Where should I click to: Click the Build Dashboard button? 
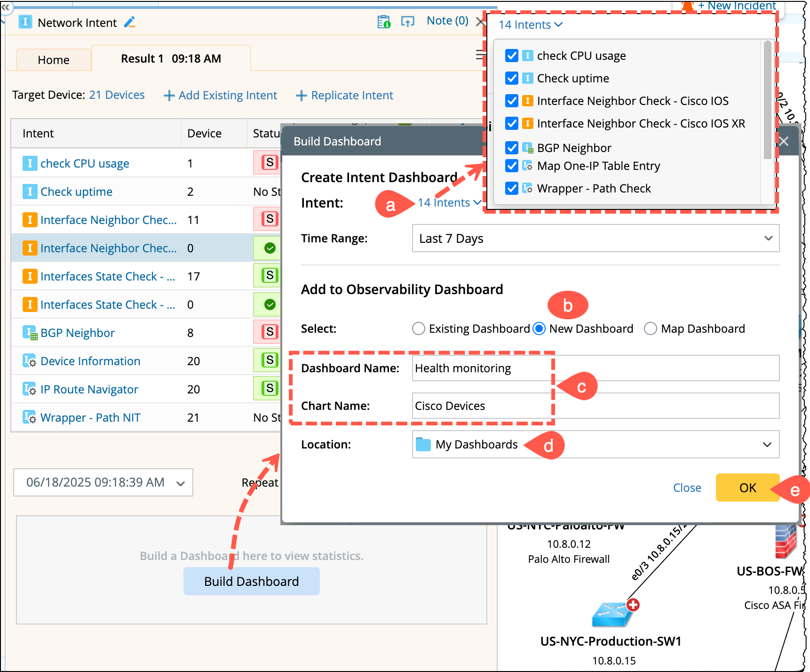[x=251, y=581]
